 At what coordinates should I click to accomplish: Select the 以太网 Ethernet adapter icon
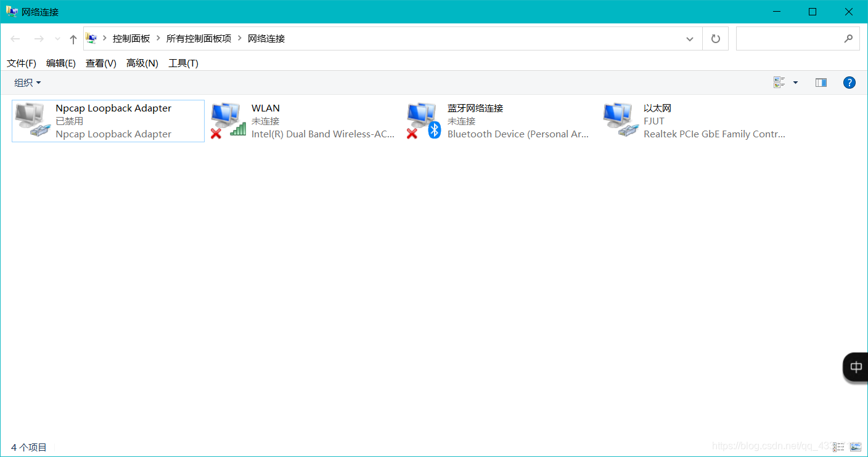(620, 120)
